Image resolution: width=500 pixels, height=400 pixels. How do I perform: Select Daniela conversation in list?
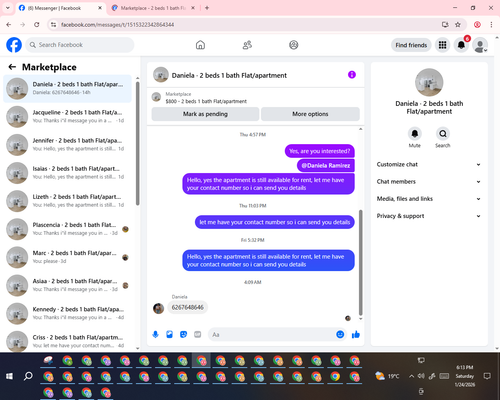pyautogui.click(x=67, y=89)
